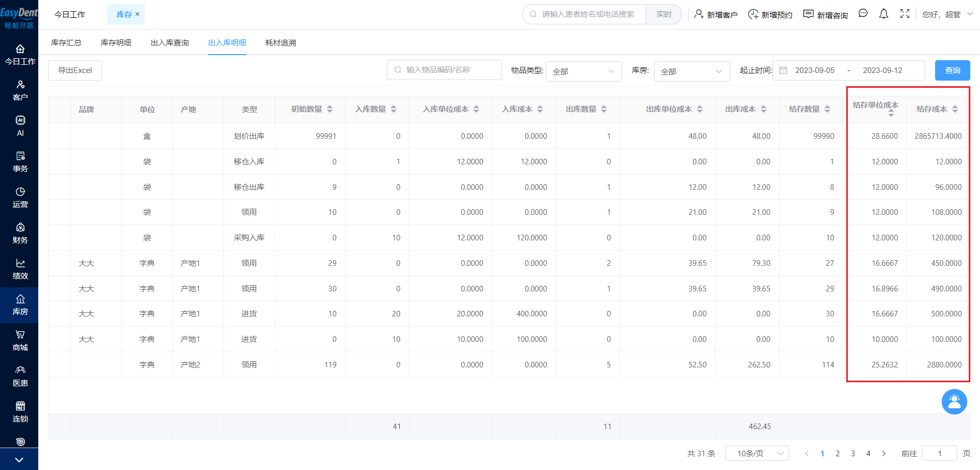Open the floating customer service avatar
The width and height of the screenshot is (980, 470).
tap(954, 402)
